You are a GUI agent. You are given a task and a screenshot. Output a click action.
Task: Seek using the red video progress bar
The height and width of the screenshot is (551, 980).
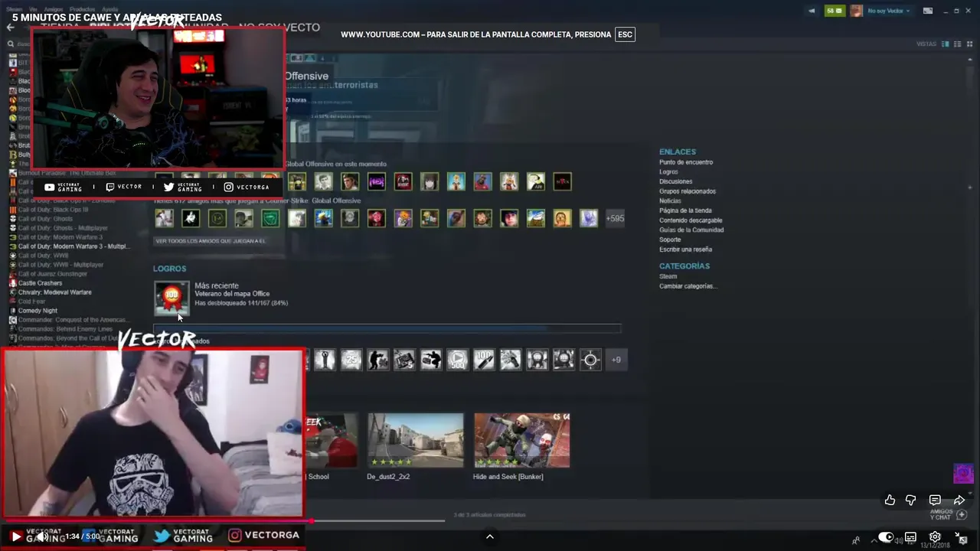(x=157, y=520)
